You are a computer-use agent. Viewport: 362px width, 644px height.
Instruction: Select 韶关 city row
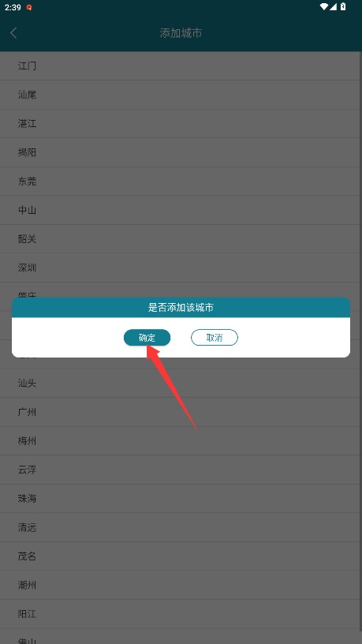(181, 239)
